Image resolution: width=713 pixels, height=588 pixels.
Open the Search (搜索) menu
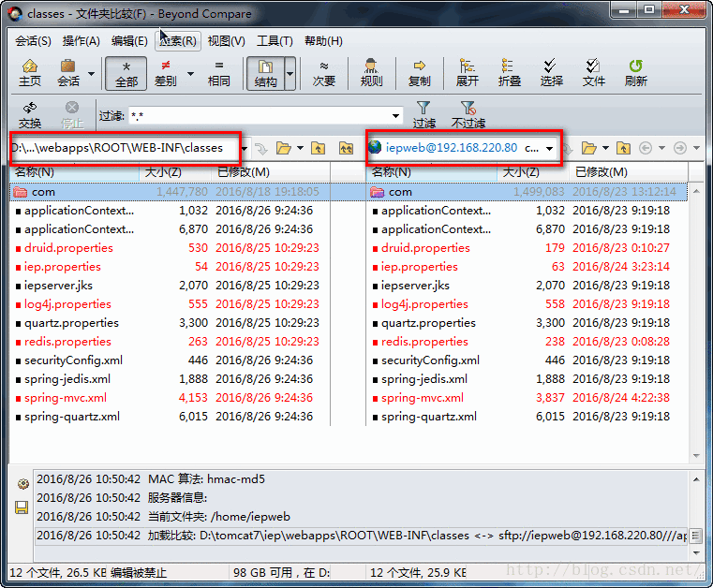click(178, 41)
